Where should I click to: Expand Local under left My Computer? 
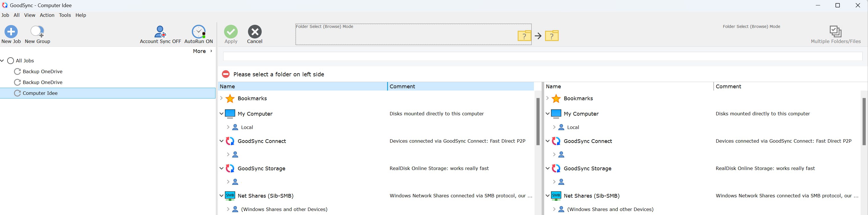coord(228,127)
